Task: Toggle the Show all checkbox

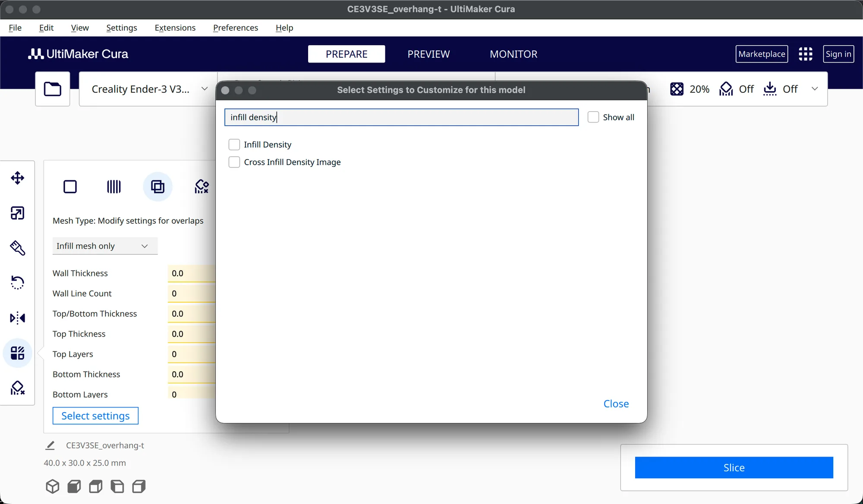Action: [x=593, y=117]
